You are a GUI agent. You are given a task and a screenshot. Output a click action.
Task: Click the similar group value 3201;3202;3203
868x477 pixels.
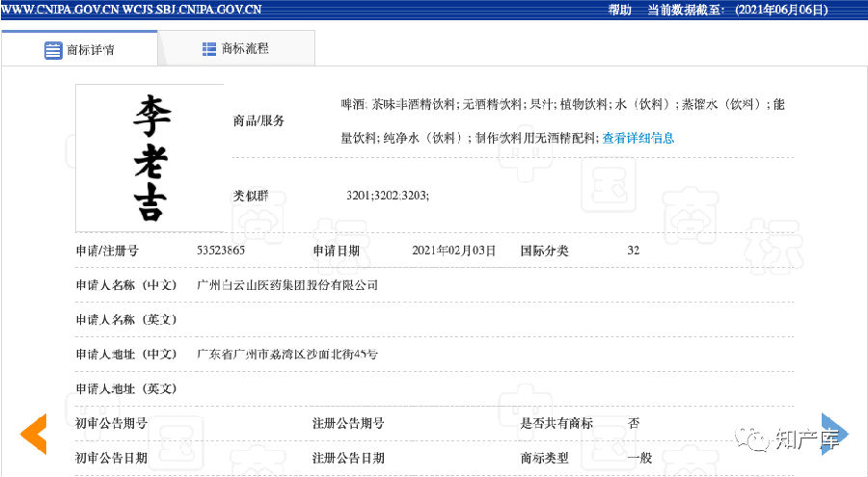pyautogui.click(x=388, y=196)
